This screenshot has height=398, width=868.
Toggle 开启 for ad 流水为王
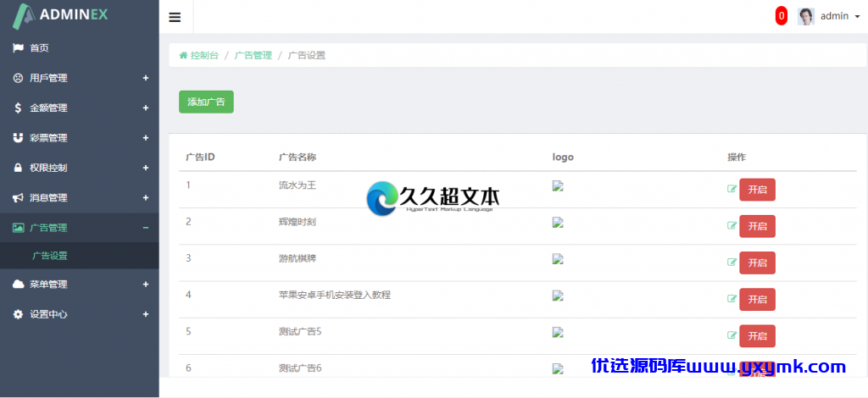757,190
